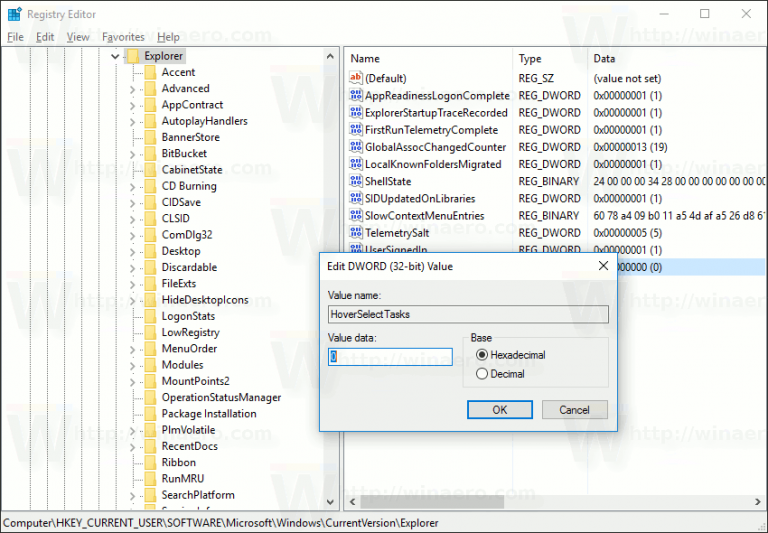Select the (Default) string value icon
The width and height of the screenshot is (768, 533).
click(356, 78)
